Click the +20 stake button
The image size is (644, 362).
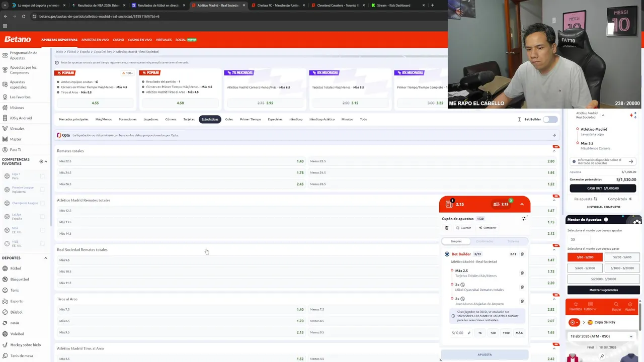[493, 333]
